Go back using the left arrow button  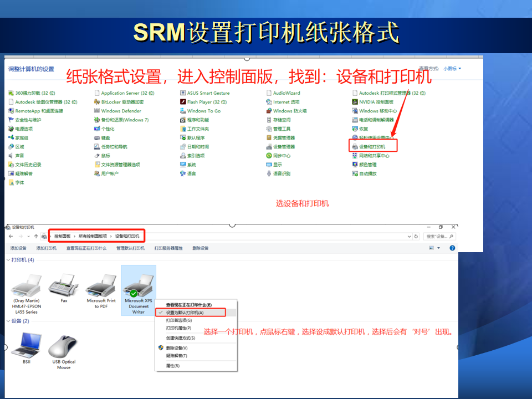click(11, 237)
